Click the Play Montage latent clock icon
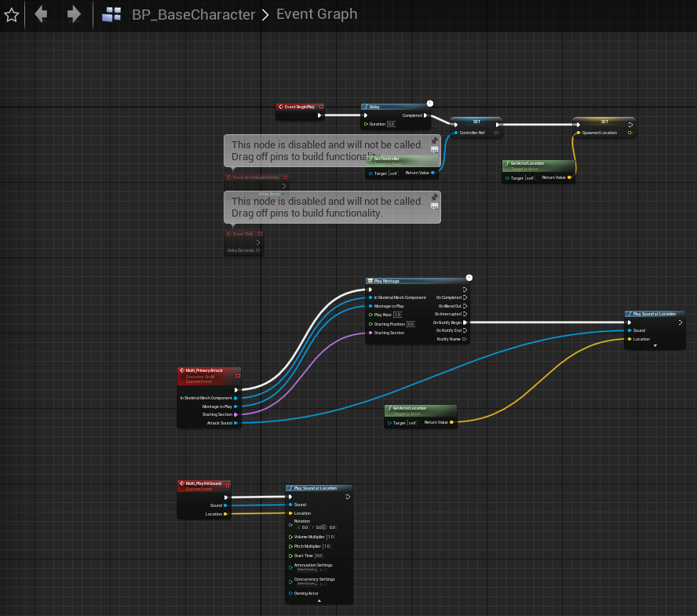 469,278
